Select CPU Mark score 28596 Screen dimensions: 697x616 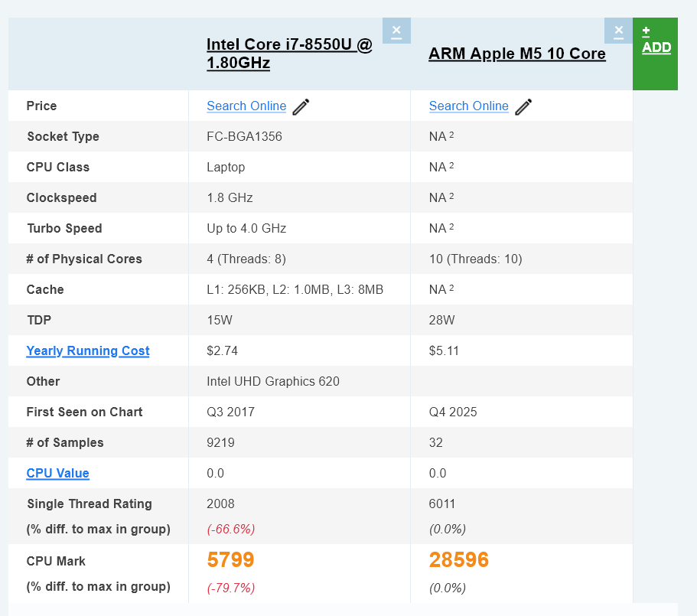click(459, 559)
